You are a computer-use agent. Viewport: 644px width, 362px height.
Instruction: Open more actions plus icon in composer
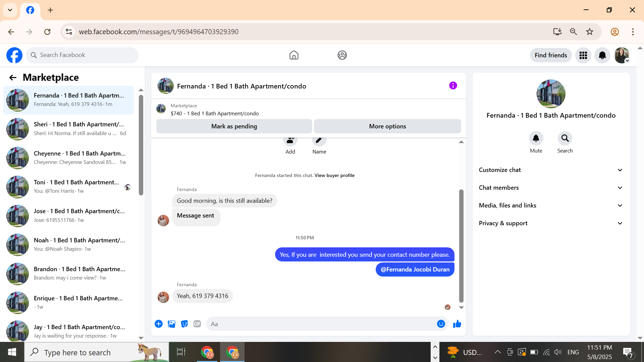tap(159, 324)
